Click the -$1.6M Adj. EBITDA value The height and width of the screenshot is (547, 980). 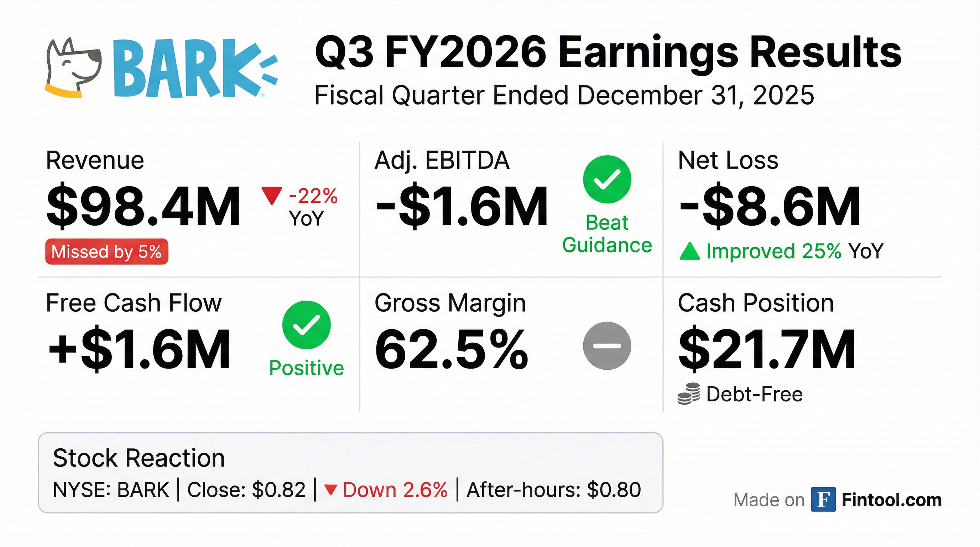(462, 207)
